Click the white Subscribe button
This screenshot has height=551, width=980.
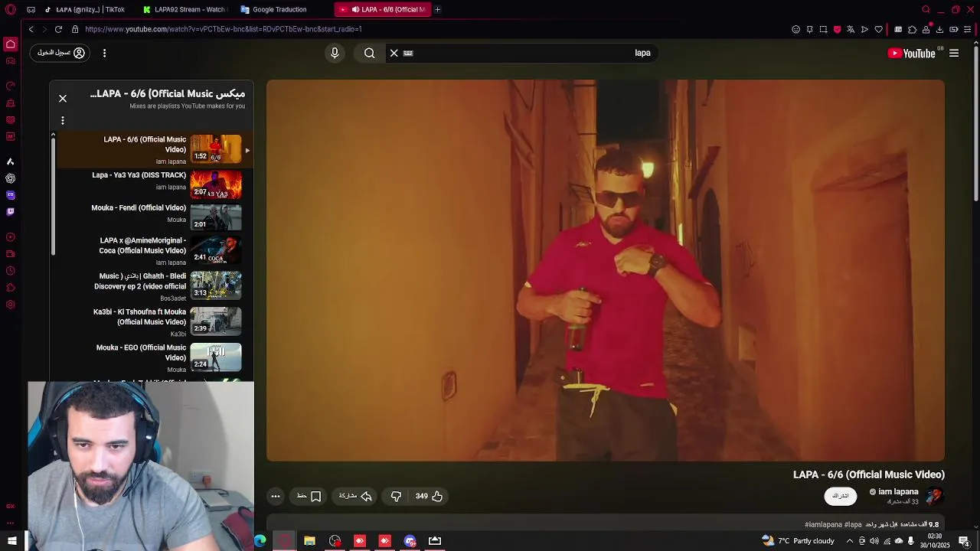tap(841, 496)
